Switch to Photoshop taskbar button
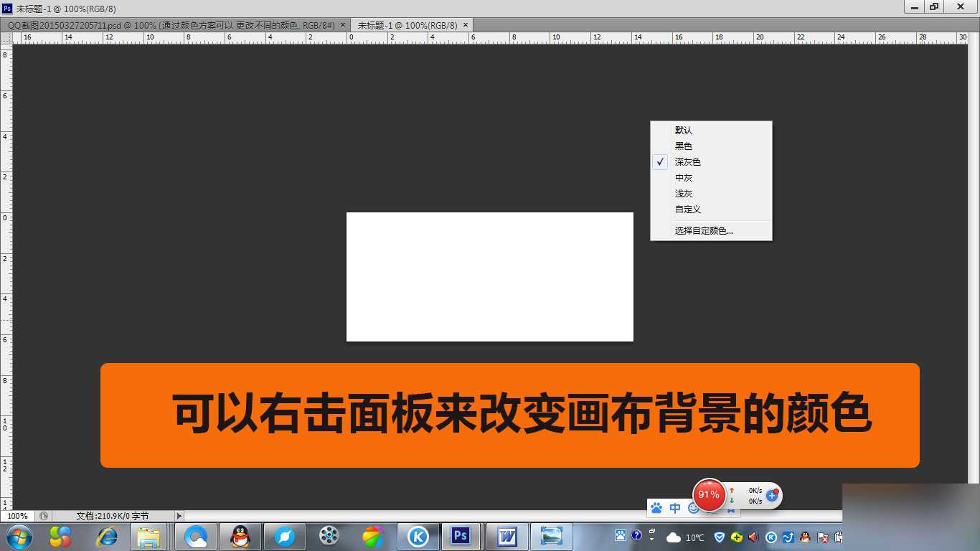The image size is (980, 551). [x=461, y=537]
